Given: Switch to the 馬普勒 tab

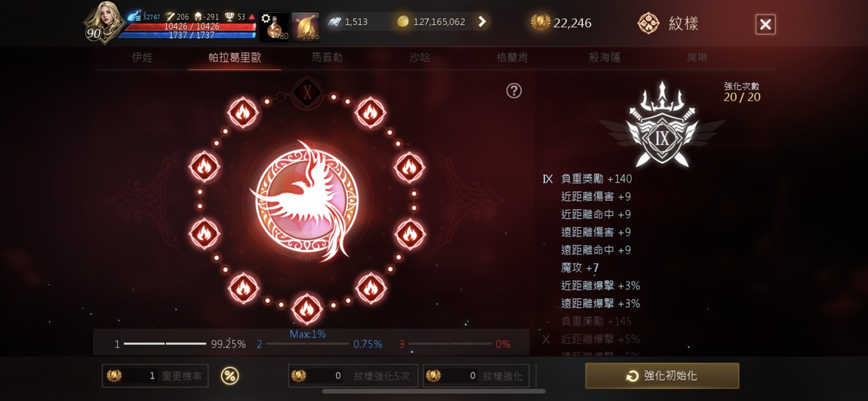Looking at the screenshot, I should pyautogui.click(x=327, y=57).
